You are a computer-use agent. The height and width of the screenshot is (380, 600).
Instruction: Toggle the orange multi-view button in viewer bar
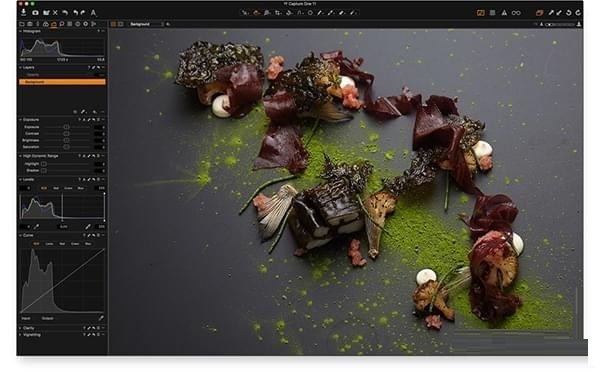point(114,24)
